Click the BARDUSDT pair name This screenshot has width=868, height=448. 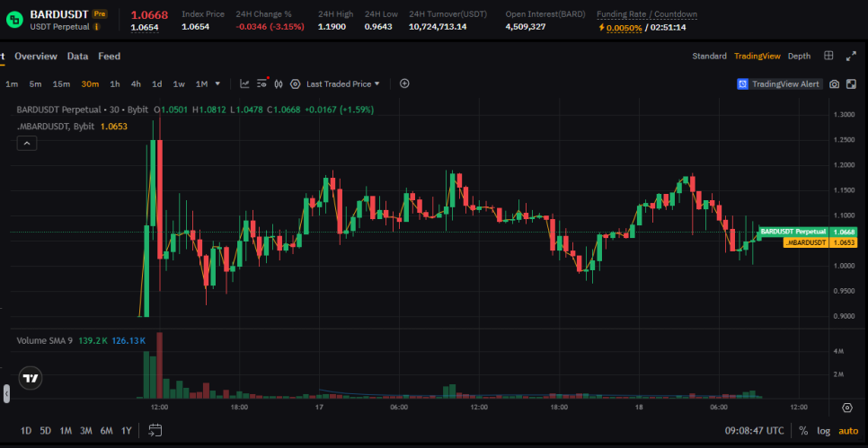[x=59, y=13]
